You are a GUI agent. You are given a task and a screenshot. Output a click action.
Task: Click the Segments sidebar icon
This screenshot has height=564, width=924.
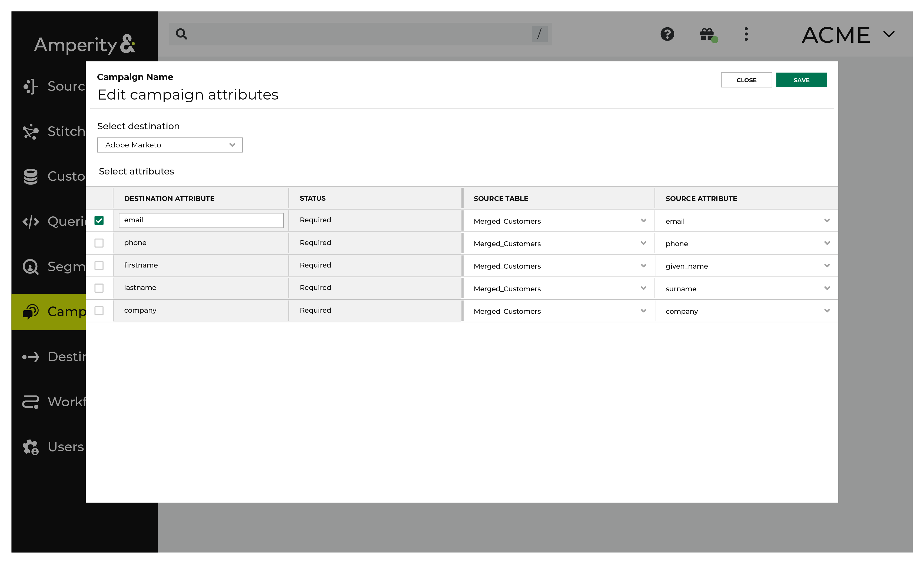click(x=30, y=267)
